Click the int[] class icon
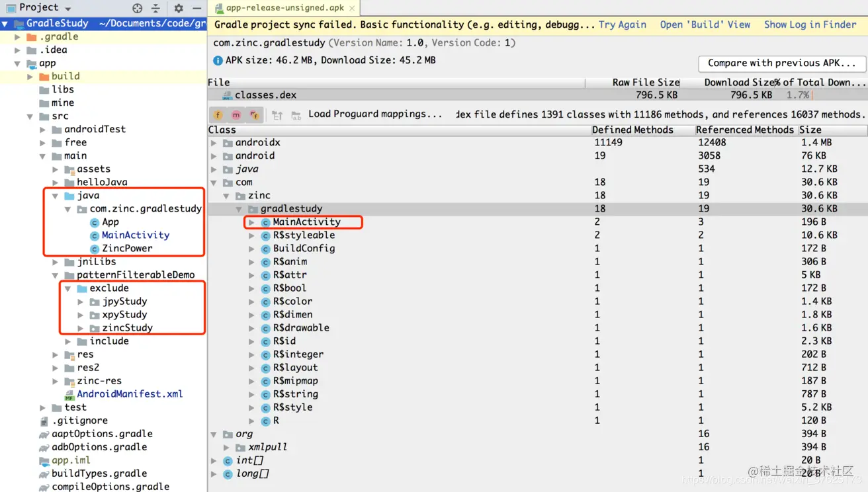This screenshot has width=868, height=492. 228,460
